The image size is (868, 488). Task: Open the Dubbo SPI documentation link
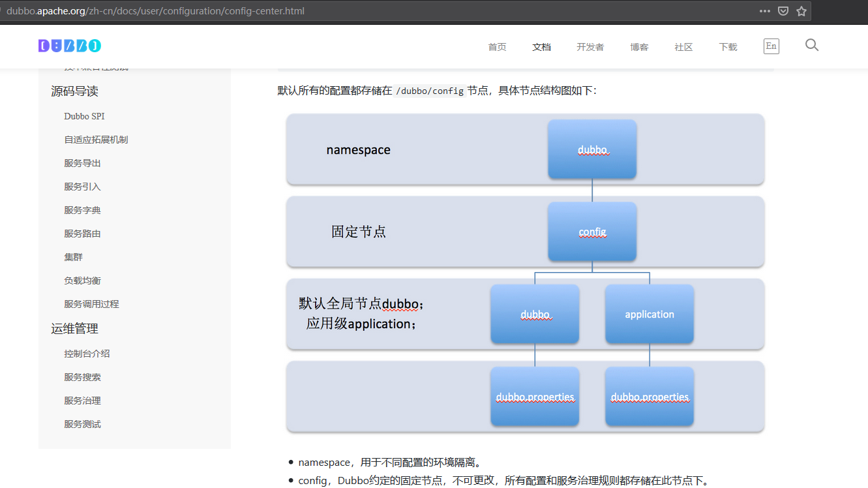(x=84, y=115)
